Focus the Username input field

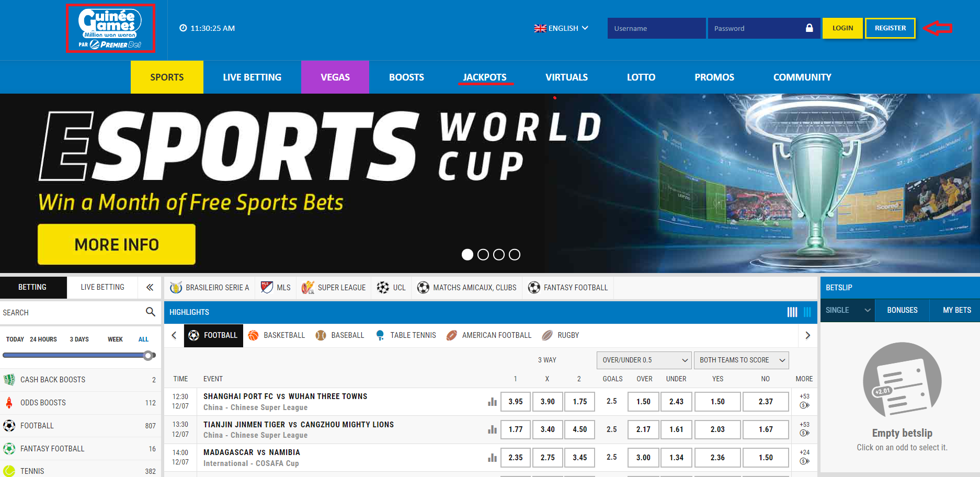pos(656,28)
